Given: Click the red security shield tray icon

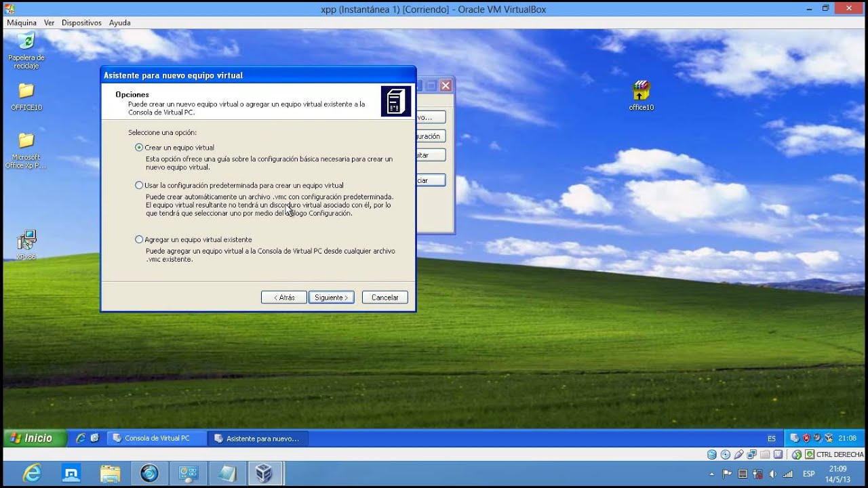Looking at the screenshot, I should coord(806,439).
